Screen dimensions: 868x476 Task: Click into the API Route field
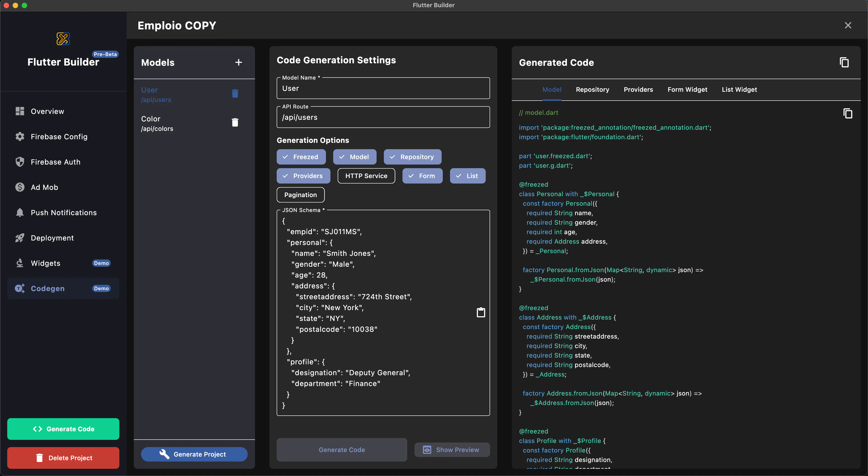[383, 117]
